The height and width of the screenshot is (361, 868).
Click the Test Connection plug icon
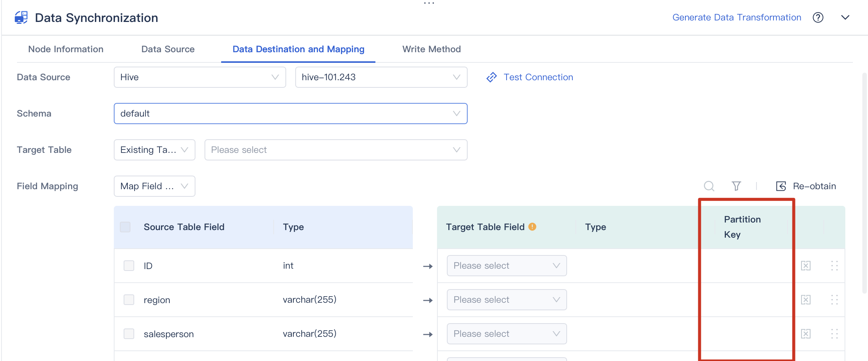pos(491,77)
